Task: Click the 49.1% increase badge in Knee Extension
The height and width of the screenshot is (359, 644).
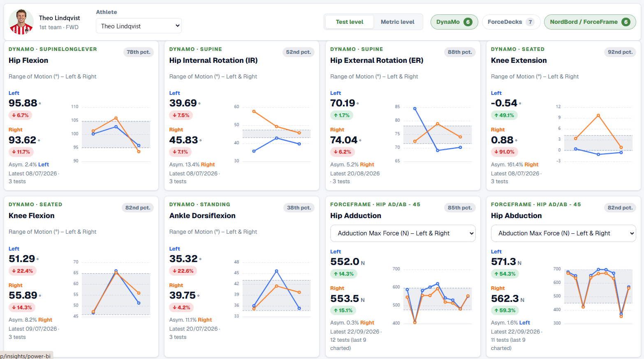Action: pos(504,115)
